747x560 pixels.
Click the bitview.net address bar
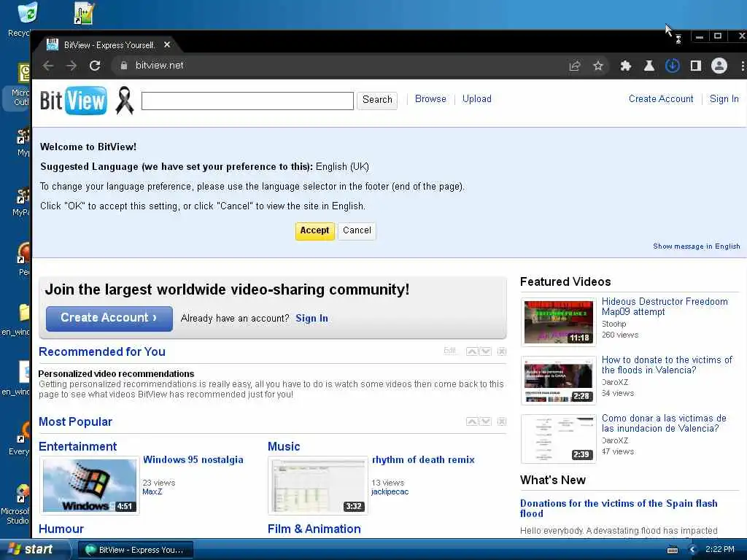(343, 66)
